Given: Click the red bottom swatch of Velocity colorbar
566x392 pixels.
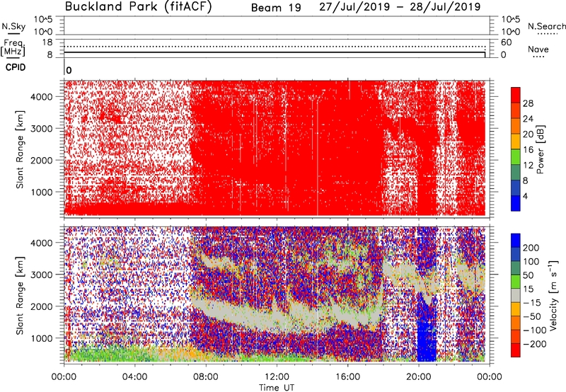Looking at the screenshot, I should [x=516, y=350].
